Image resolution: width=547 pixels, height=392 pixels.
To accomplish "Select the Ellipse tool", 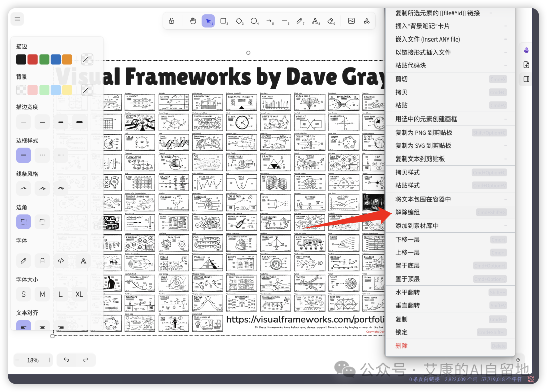I will 254,21.
